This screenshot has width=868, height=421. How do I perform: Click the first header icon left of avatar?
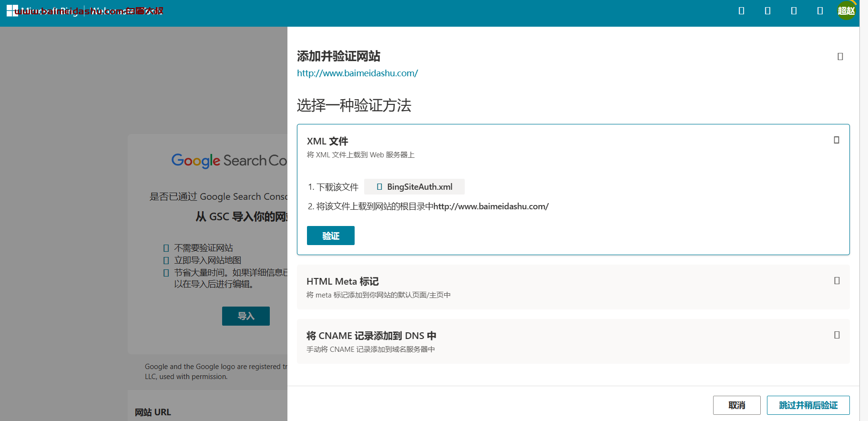pyautogui.click(x=741, y=11)
